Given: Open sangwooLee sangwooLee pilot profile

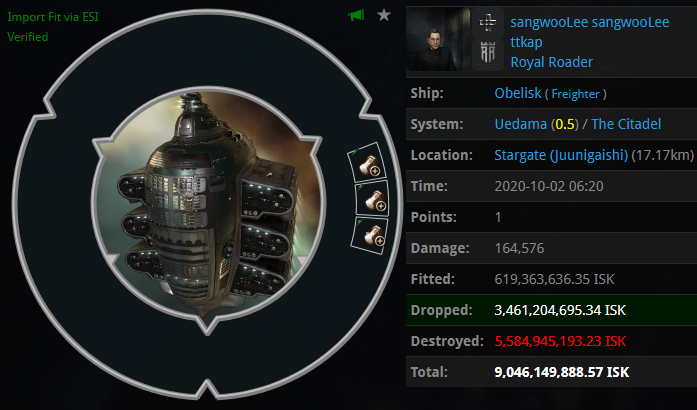Looking at the screenshot, I should point(589,22).
